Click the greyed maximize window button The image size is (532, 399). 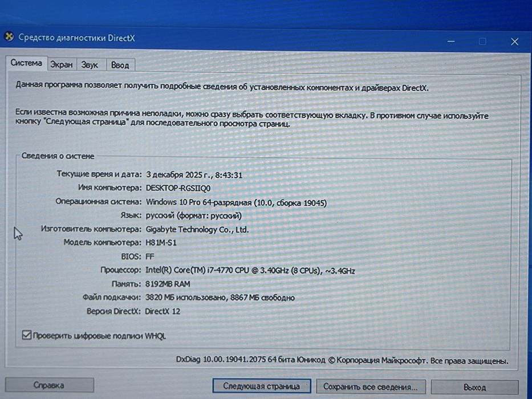pyautogui.click(x=482, y=42)
